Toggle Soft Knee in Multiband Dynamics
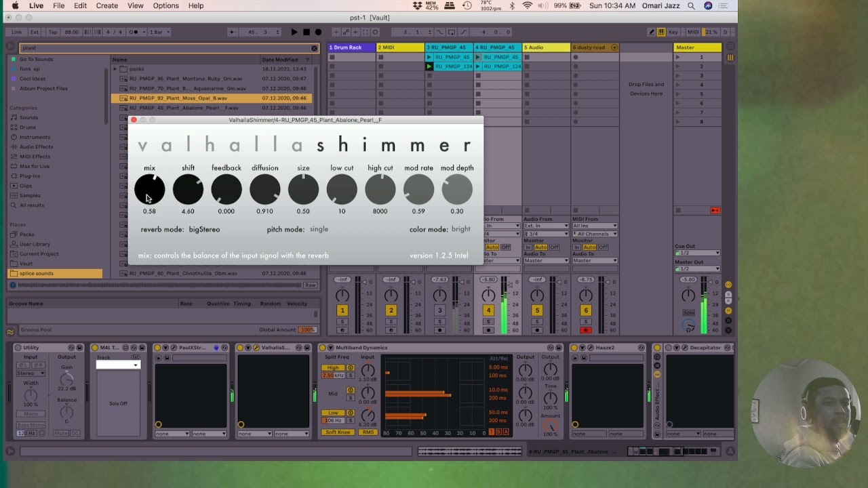868x488 pixels. click(338, 432)
